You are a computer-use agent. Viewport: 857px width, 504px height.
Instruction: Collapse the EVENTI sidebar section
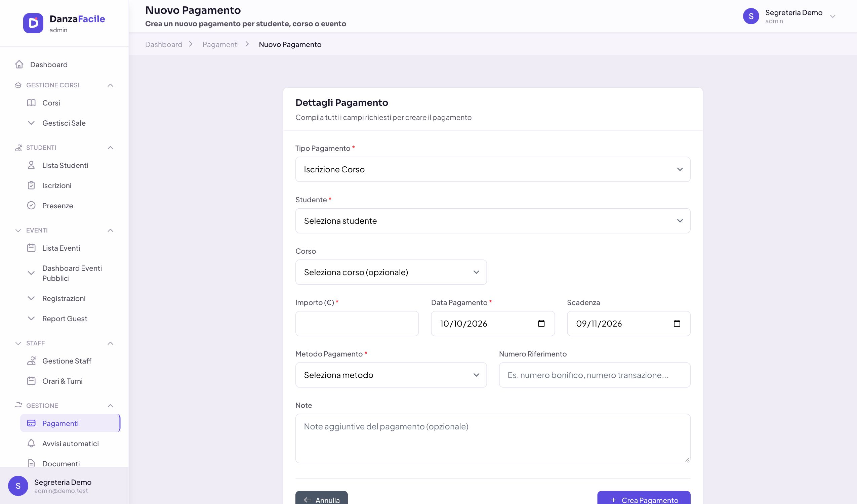point(110,230)
